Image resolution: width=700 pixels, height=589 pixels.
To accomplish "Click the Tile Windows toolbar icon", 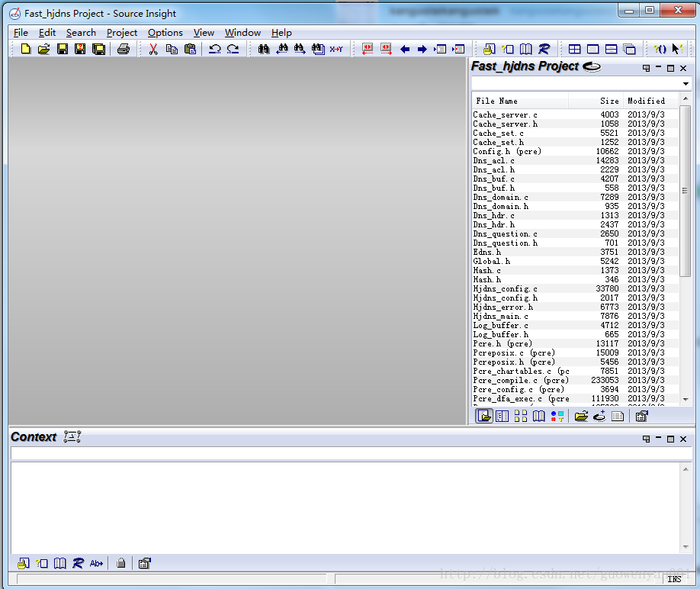I will point(574,49).
